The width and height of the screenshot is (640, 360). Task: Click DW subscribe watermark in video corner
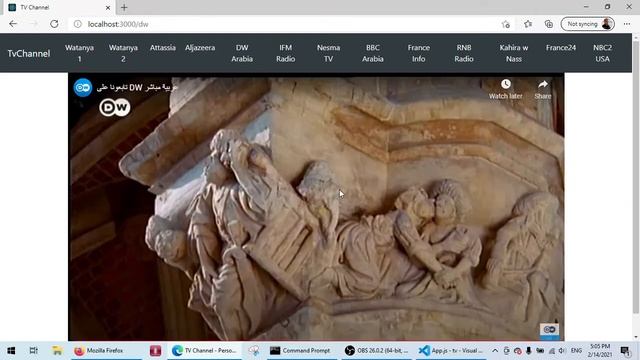click(x=549, y=330)
